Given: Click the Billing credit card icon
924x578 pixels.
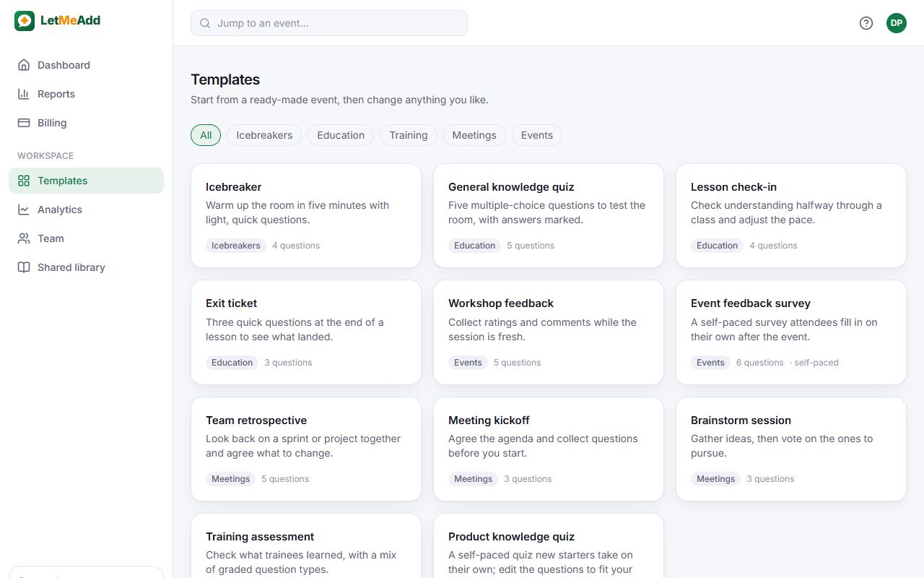Looking at the screenshot, I should click(x=24, y=123).
